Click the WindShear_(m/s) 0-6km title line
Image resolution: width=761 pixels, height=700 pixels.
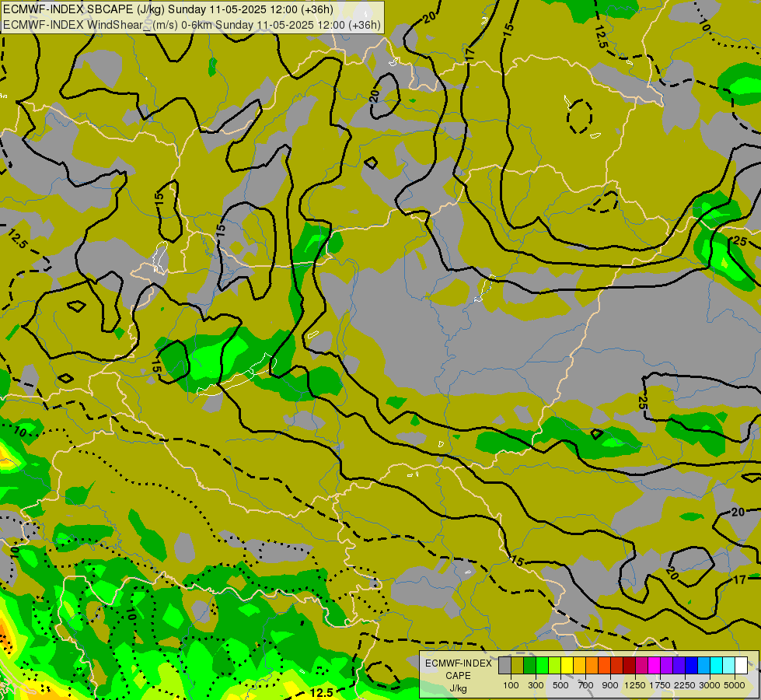click(x=192, y=25)
